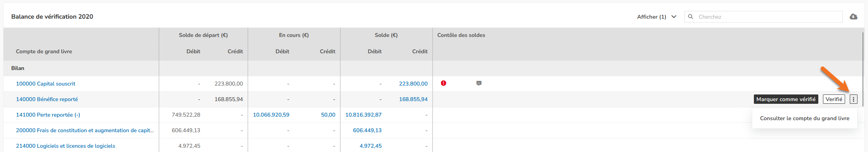Click the Compte de grand livre column header

pos(44,51)
